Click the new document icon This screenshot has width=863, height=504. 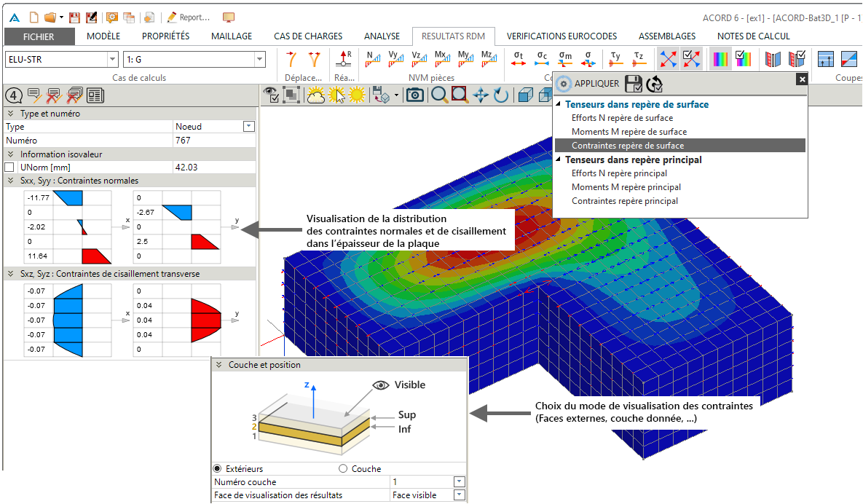point(34,17)
